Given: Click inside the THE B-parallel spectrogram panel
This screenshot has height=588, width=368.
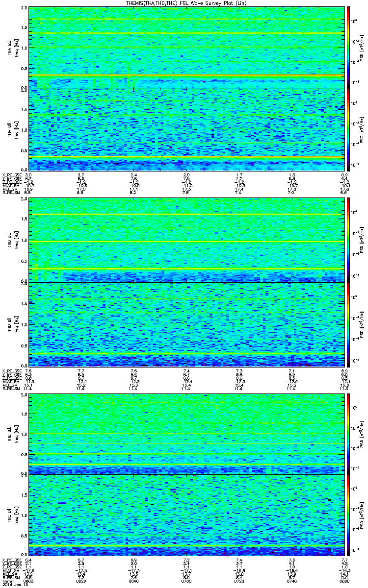Looking at the screenshot, I should pos(186,515).
